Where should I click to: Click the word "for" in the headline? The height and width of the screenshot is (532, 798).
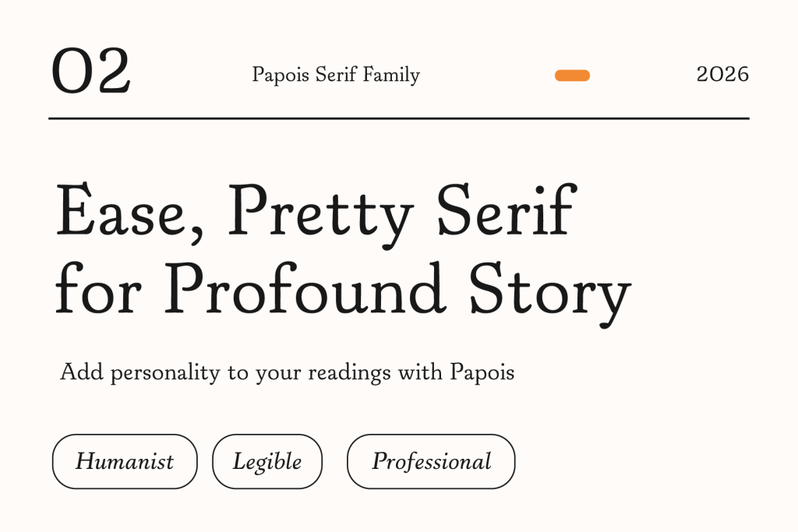coord(99,289)
